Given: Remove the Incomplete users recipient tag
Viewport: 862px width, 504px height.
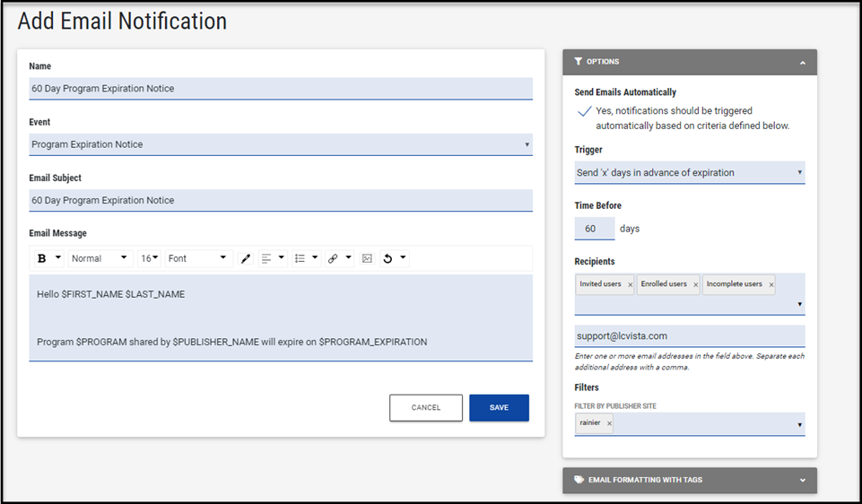Looking at the screenshot, I should click(x=771, y=285).
